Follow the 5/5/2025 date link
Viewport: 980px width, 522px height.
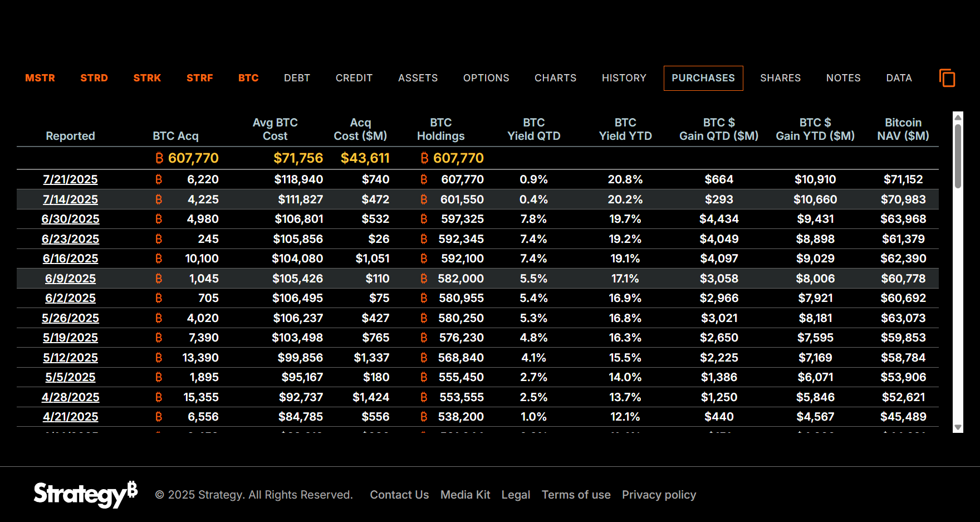point(70,377)
